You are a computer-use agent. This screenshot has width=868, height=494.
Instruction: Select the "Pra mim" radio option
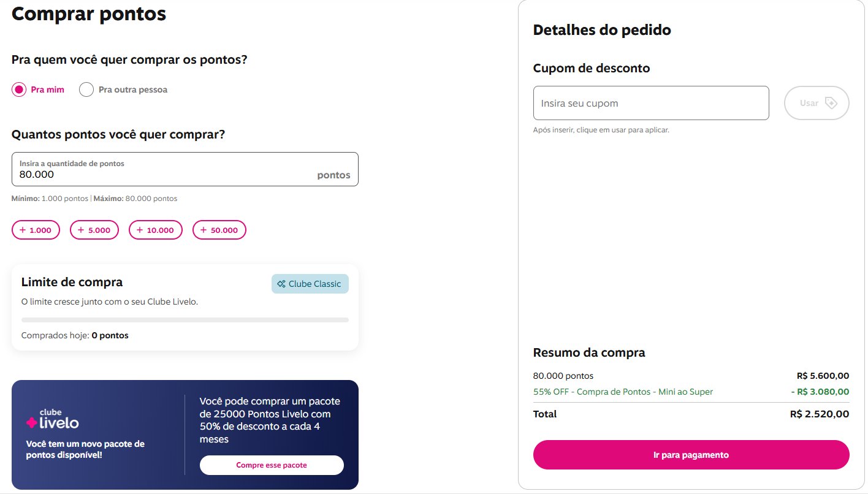[19, 89]
